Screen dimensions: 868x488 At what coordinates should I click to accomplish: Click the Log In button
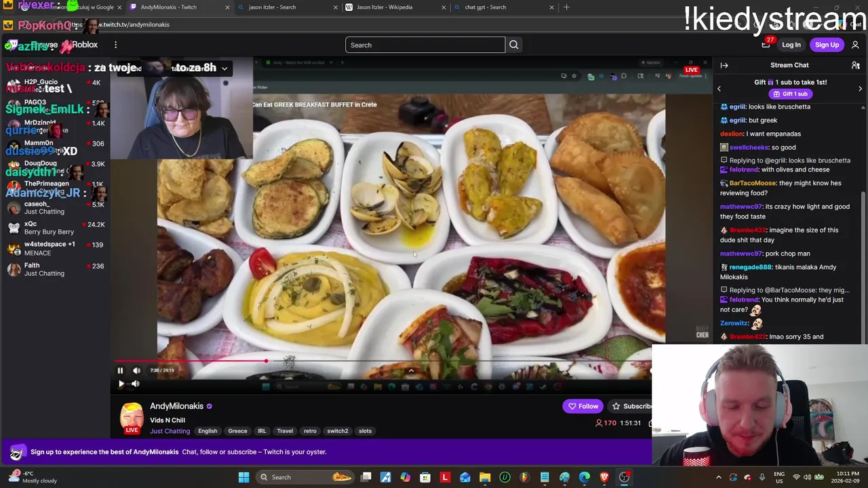[x=791, y=45]
